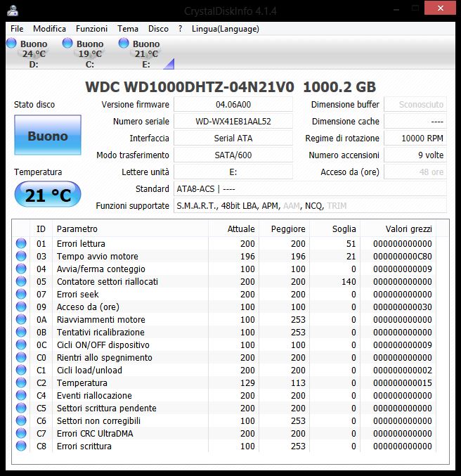Screen dimensions: 461x476
Task: Click the Serial ATA interface field
Action: tap(233, 138)
